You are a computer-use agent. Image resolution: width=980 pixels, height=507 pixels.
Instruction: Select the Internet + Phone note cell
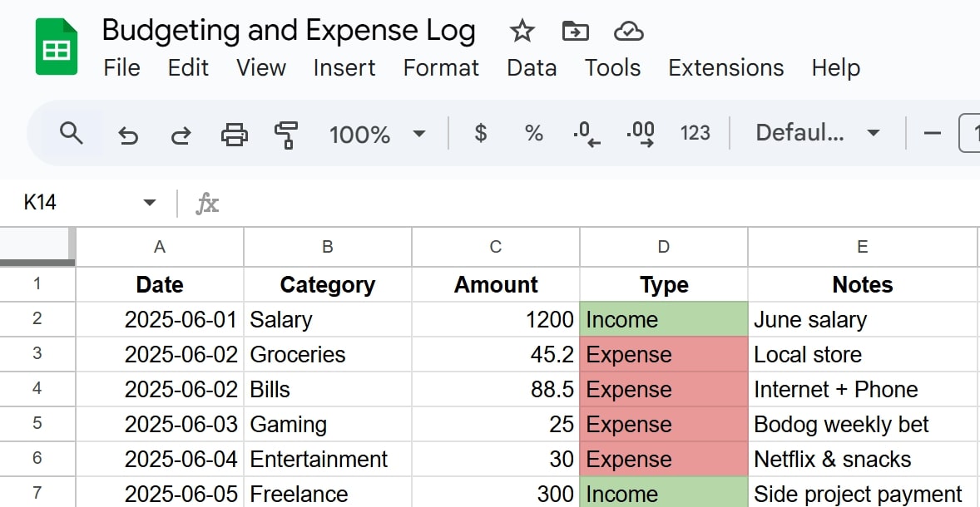(863, 390)
